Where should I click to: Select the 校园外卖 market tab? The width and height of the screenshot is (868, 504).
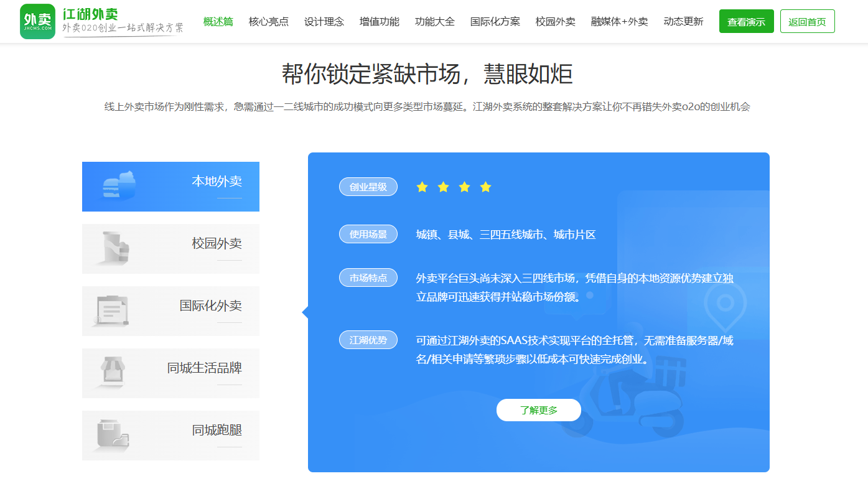pyautogui.click(x=170, y=249)
